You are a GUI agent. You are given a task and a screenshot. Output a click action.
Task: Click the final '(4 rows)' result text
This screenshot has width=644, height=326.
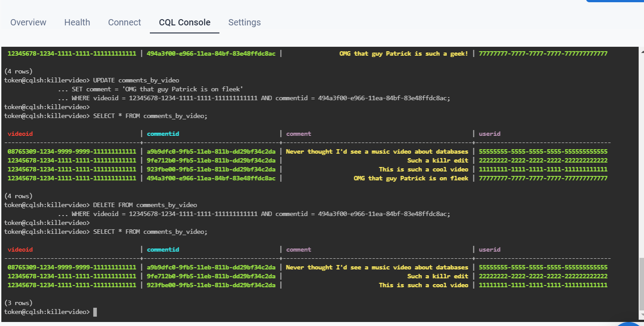(x=18, y=196)
